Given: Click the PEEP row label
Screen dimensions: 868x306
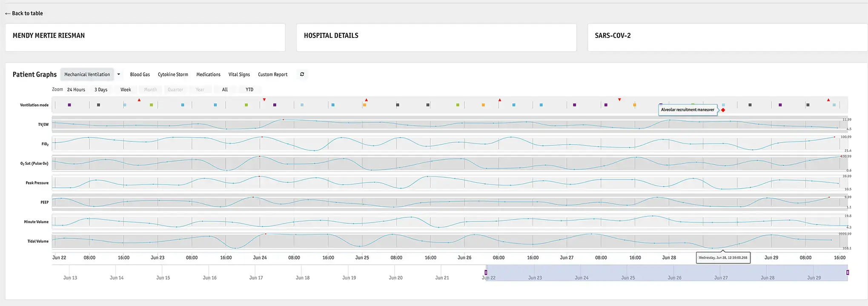Looking at the screenshot, I should pos(45,202).
